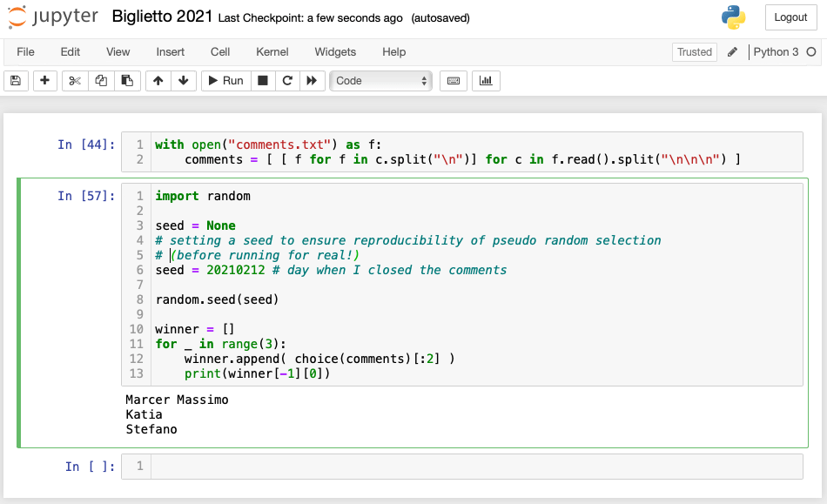Click the Logout button
827x504 pixels.
pos(790,17)
